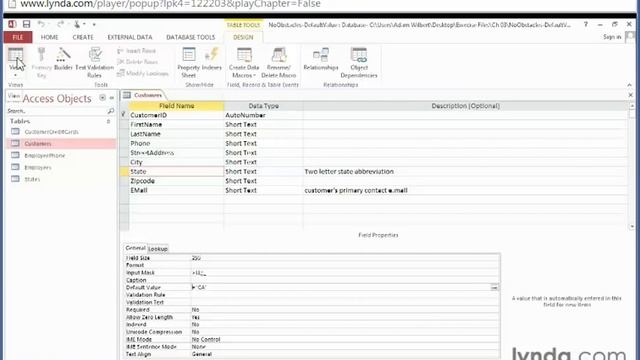
Task: Click Modify Lookups in the ribbon
Action: [x=142, y=73]
